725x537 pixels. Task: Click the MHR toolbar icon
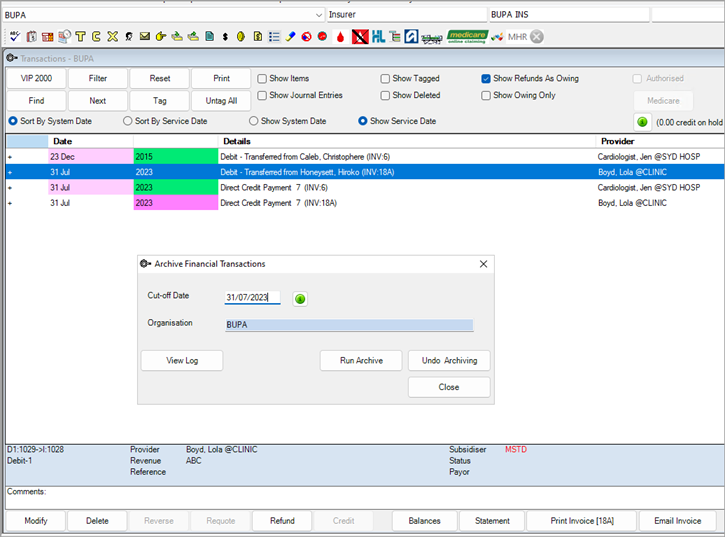(516, 37)
